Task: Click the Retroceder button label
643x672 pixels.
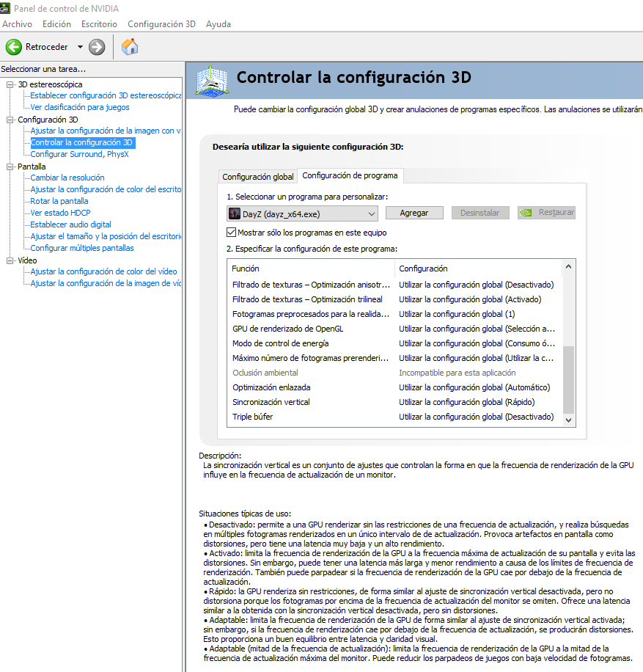Action: click(47, 47)
